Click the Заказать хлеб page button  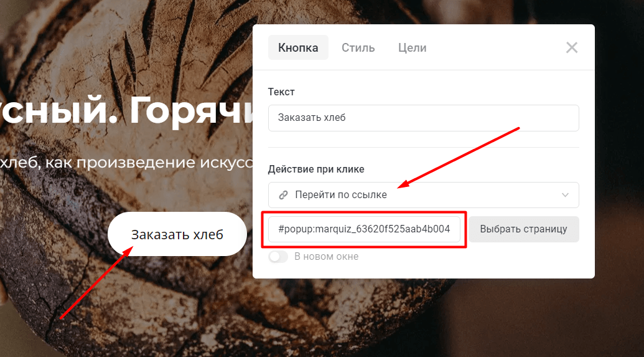(x=177, y=234)
